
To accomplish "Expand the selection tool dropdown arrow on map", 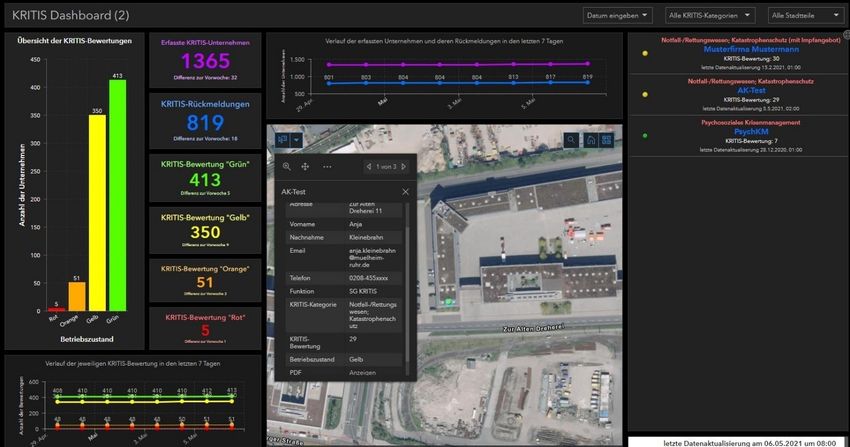I will click(x=297, y=140).
